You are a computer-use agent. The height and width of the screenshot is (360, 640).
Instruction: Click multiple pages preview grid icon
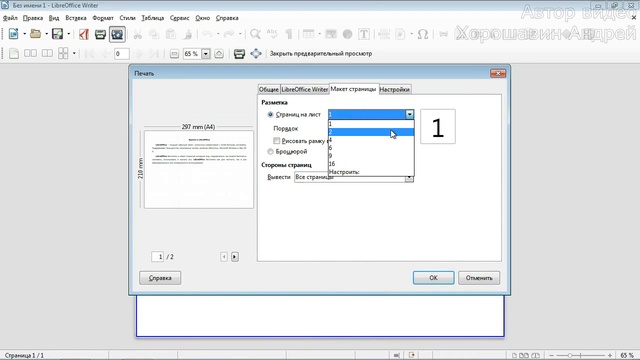click(63, 53)
